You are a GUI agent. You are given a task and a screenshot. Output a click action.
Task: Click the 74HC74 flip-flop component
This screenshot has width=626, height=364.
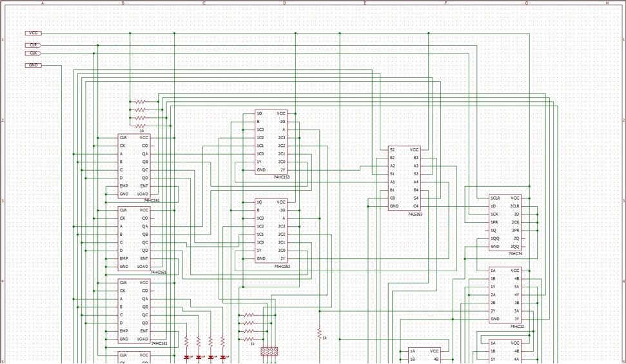tap(505, 222)
